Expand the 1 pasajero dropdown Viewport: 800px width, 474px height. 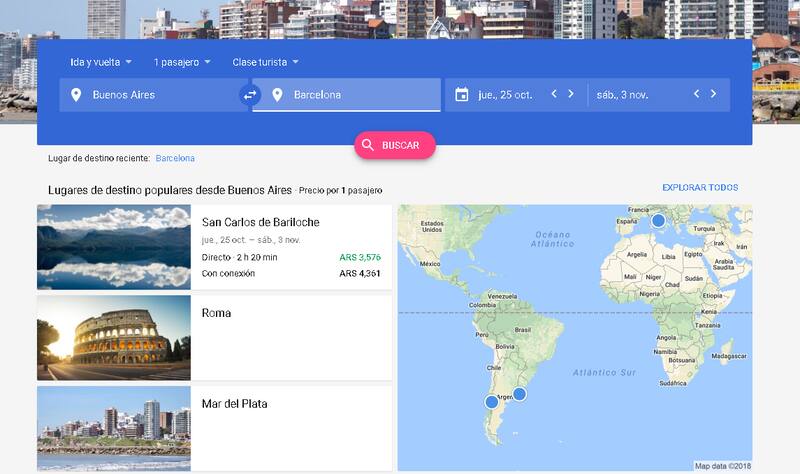pyautogui.click(x=182, y=62)
